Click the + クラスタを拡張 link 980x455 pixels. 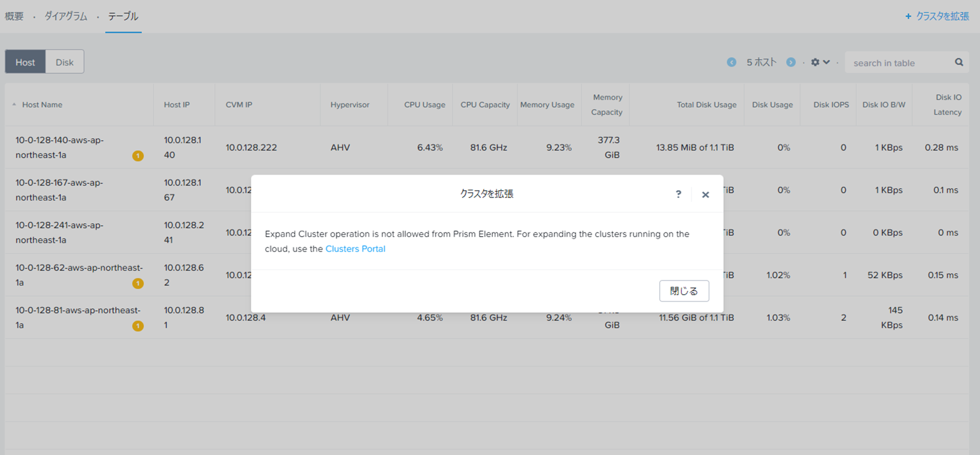[937, 16]
